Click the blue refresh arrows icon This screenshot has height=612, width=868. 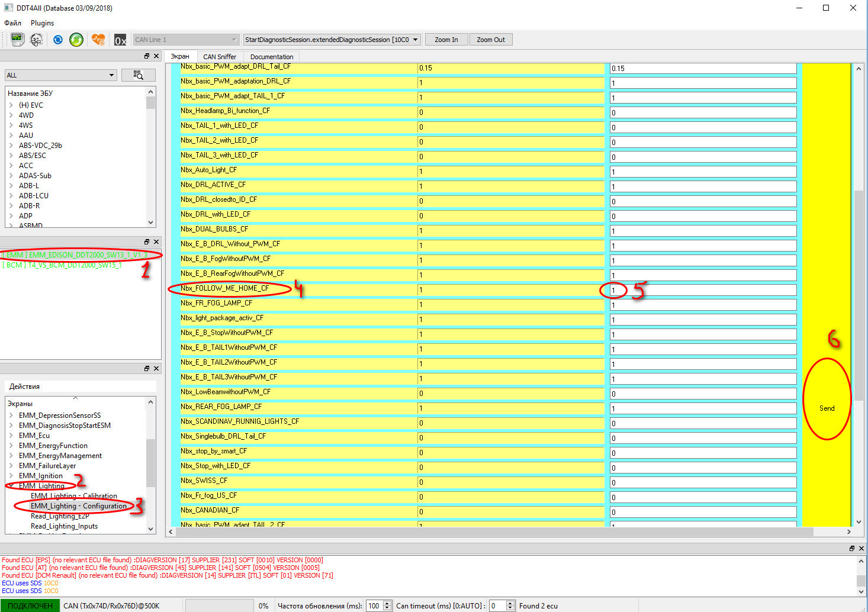pos(57,40)
